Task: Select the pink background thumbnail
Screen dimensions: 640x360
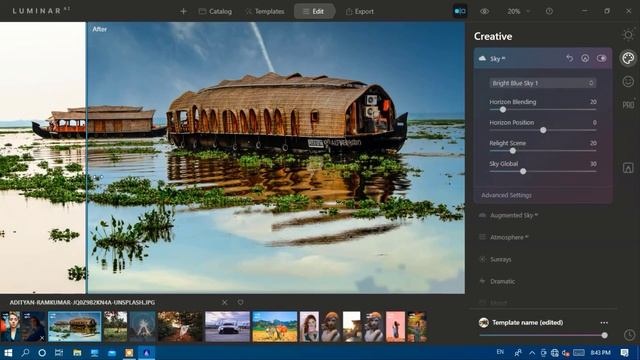Action: 396,327
